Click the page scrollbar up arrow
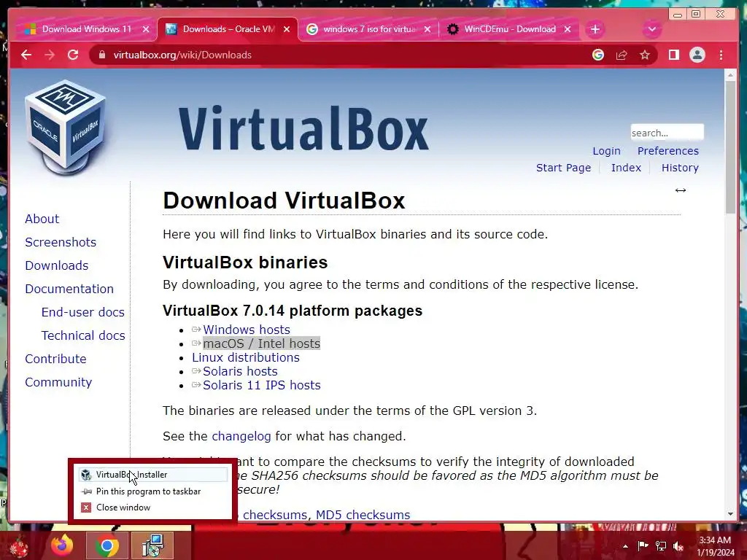The image size is (747, 560). tap(731, 75)
